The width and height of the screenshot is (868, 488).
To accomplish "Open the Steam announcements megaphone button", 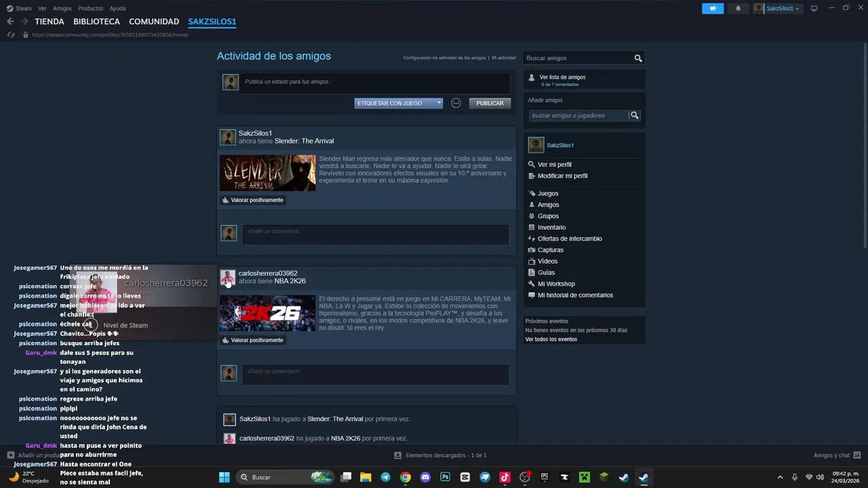I will click(713, 8).
